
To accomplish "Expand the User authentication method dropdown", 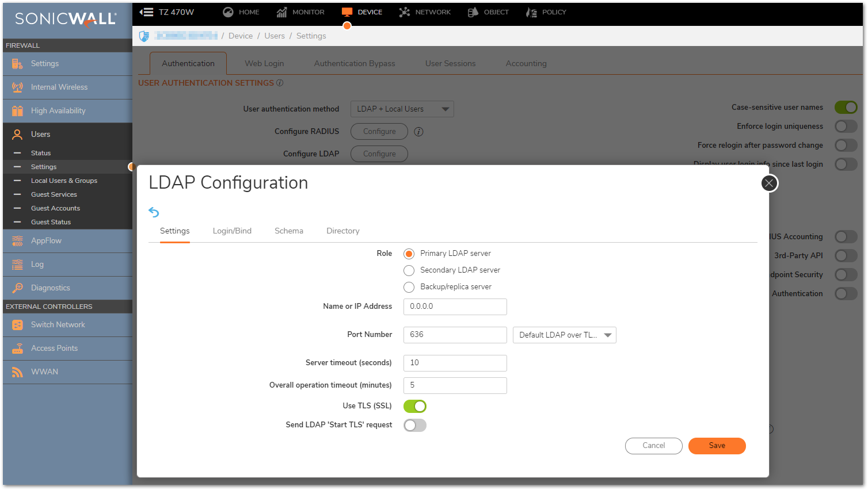I will pos(402,109).
